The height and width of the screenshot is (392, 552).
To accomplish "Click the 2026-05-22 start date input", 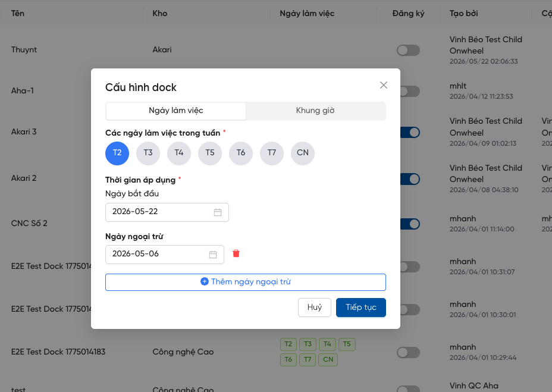I will [167, 212].
